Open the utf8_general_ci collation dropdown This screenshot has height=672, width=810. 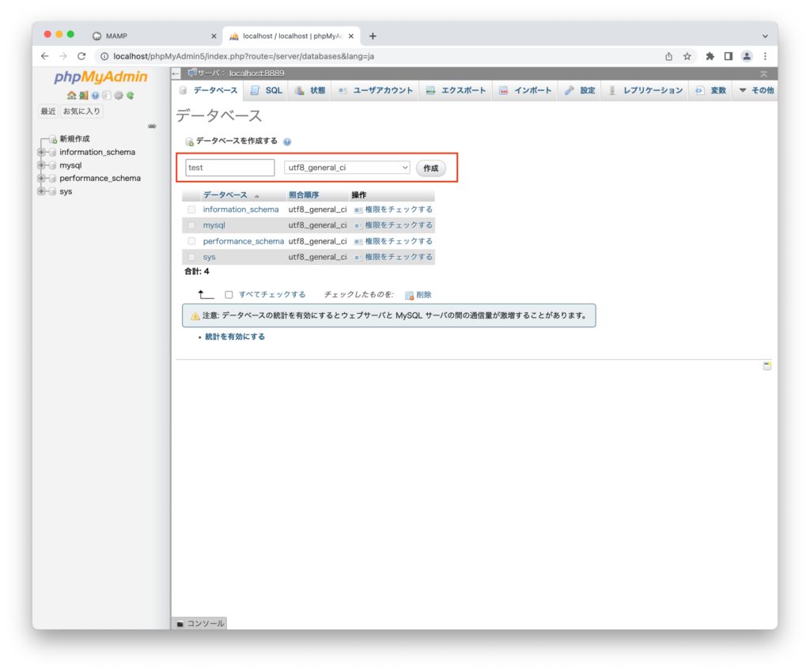(x=346, y=168)
